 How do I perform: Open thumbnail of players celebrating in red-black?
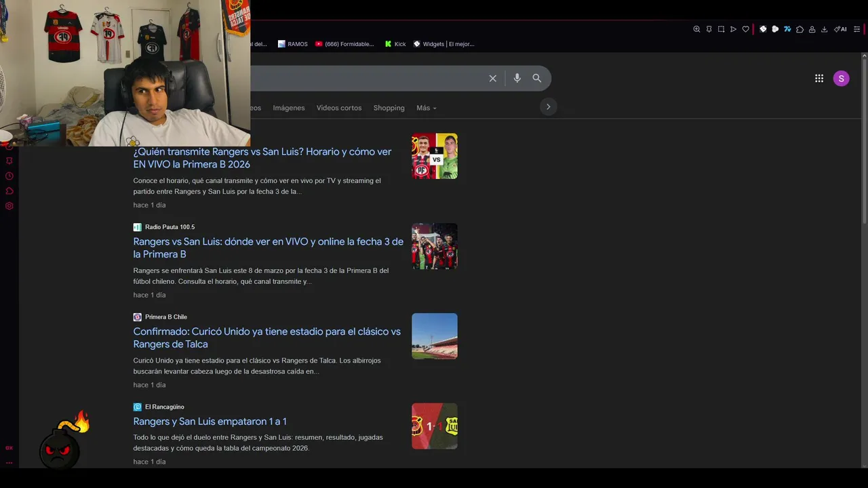[435, 246]
